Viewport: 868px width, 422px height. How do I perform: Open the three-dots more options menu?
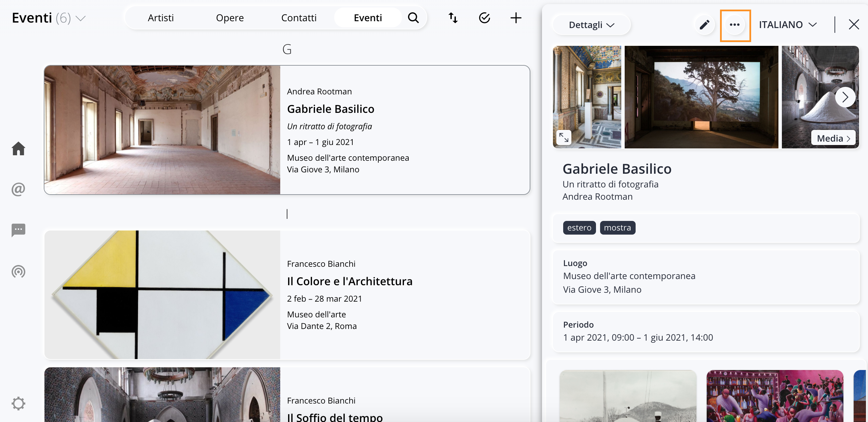735,25
